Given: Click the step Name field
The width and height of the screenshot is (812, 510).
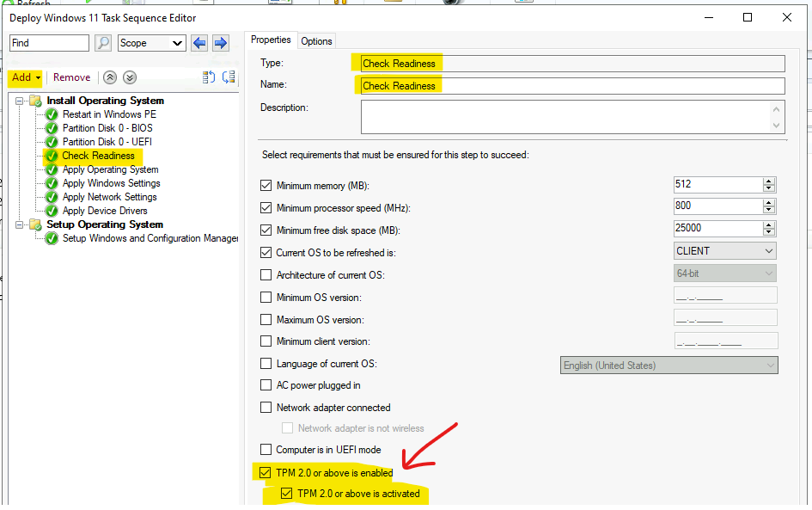Looking at the screenshot, I should click(x=573, y=86).
